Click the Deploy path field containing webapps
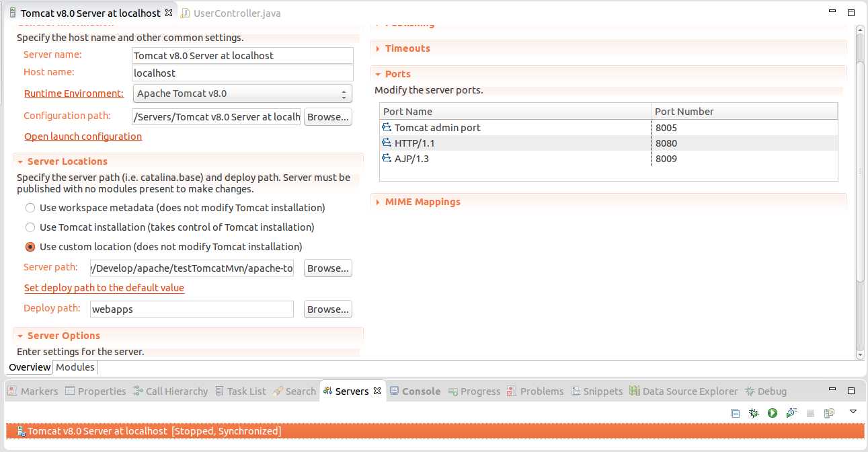 [192, 309]
